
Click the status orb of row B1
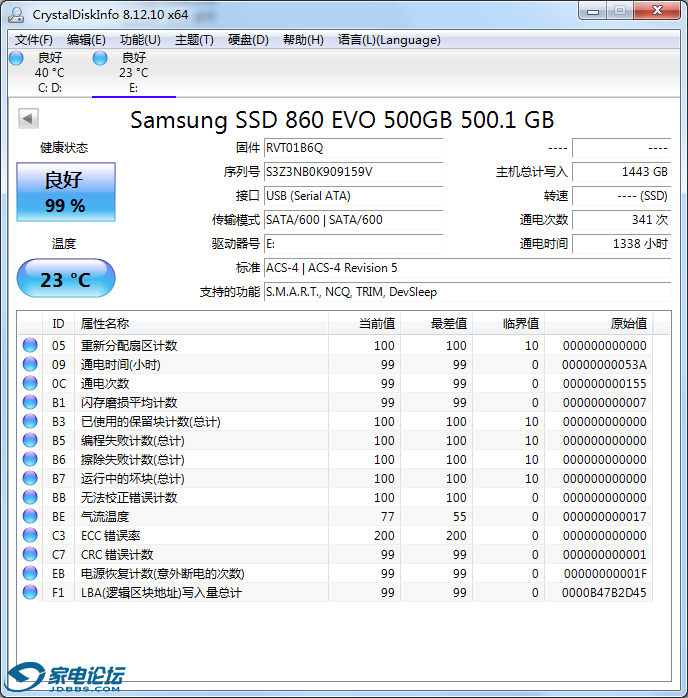(x=30, y=402)
